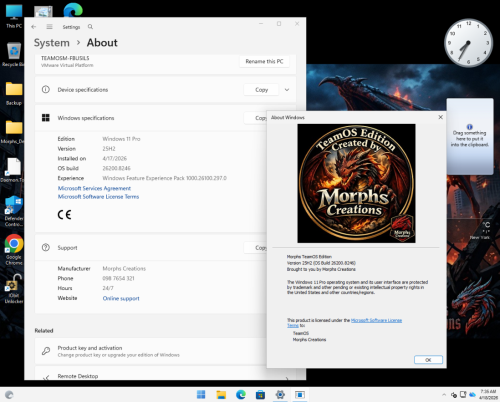Click the Windows Start button

[x=201, y=395]
